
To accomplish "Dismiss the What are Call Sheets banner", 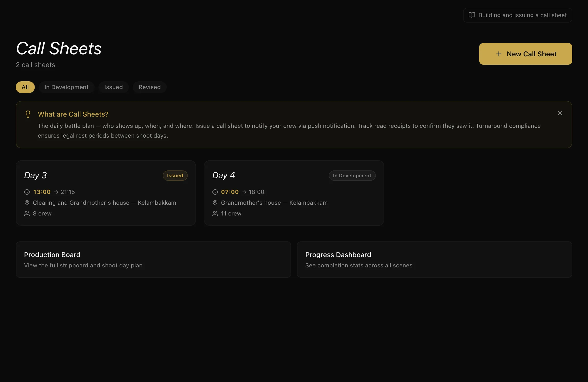I will pos(560,113).
